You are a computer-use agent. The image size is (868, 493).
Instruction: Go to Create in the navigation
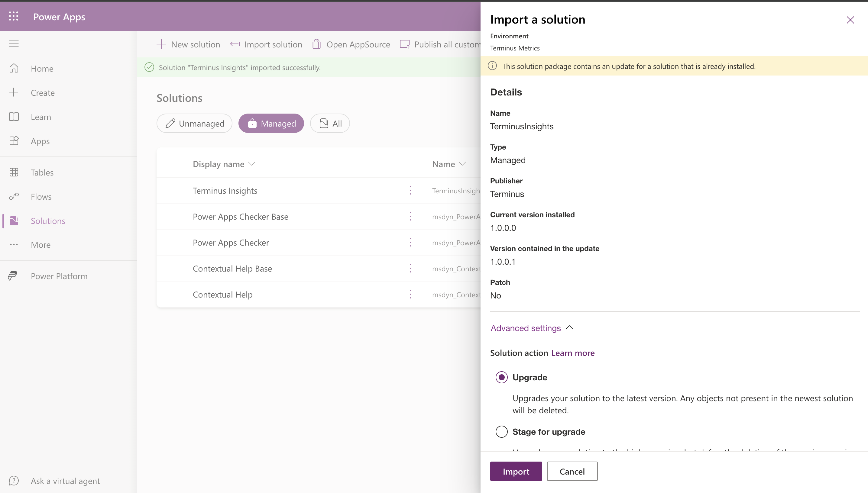pyautogui.click(x=43, y=92)
